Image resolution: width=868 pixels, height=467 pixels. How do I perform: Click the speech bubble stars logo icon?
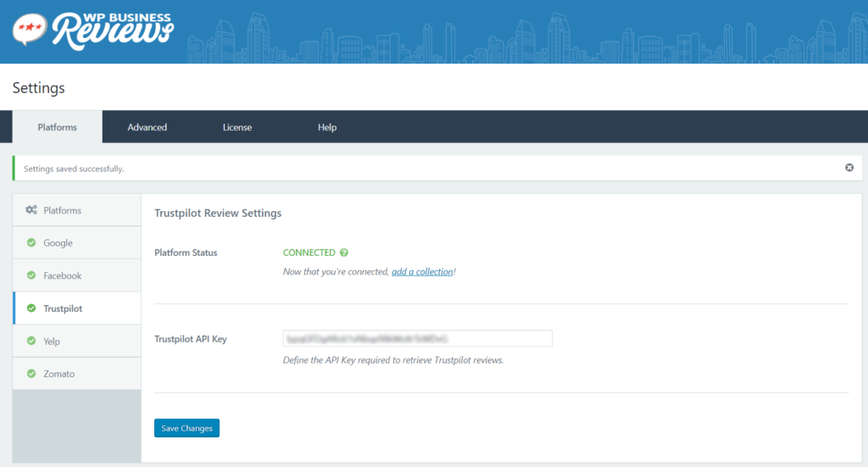coord(30,30)
